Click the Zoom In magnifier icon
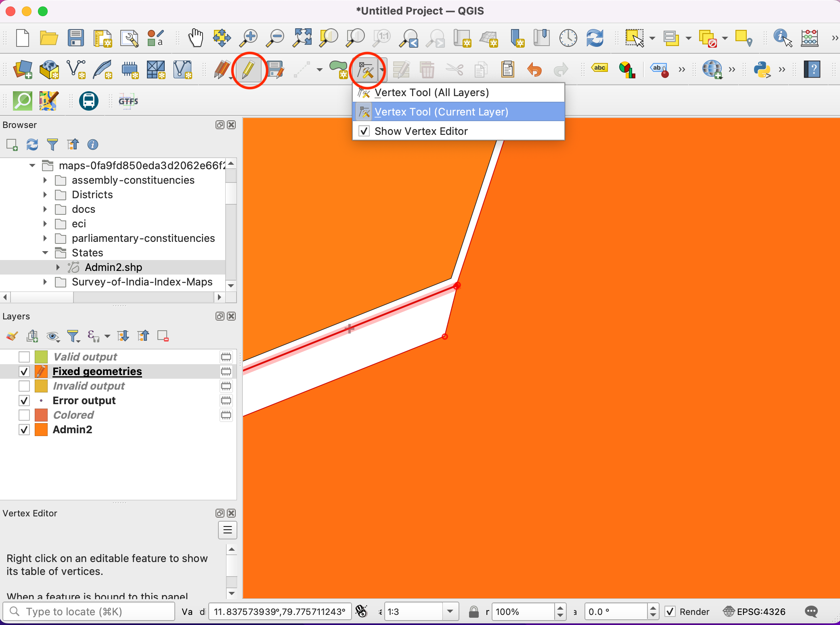This screenshot has height=625, width=840. tap(249, 38)
